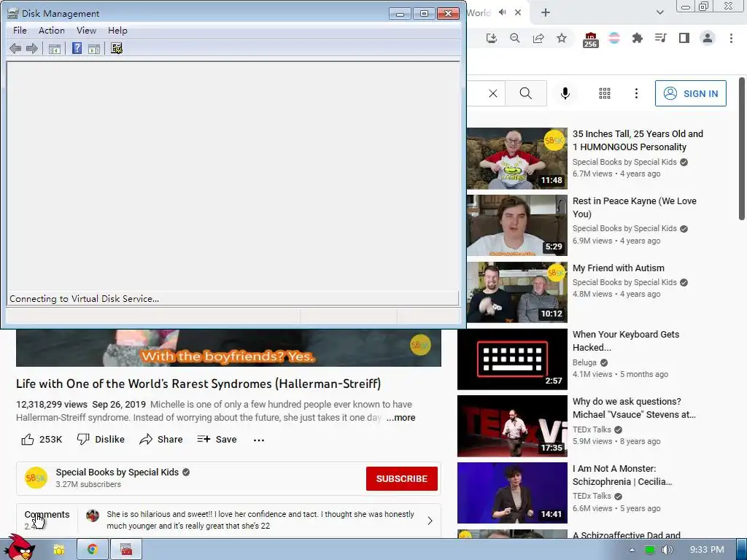This screenshot has width=747, height=560.
Task: Click the Forward arrow in Disk Management toolbar
Action: point(32,49)
